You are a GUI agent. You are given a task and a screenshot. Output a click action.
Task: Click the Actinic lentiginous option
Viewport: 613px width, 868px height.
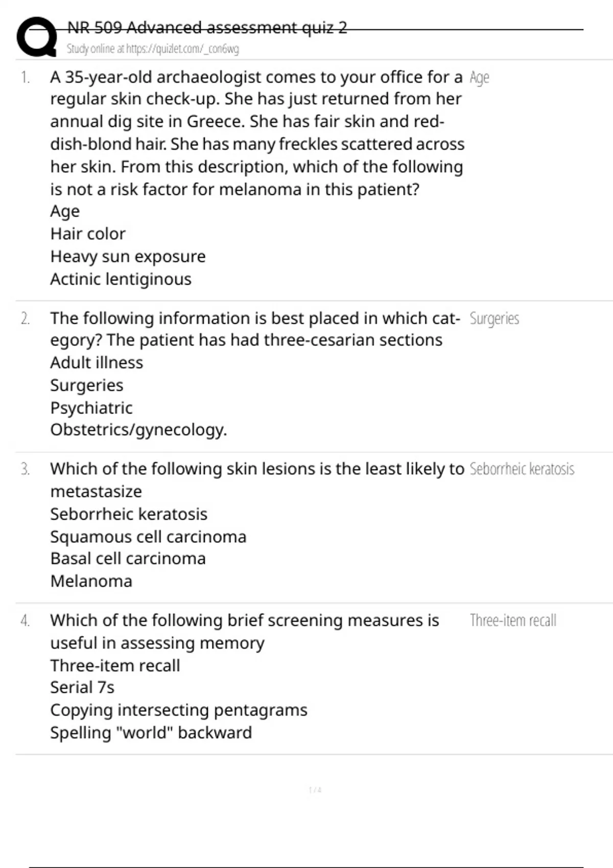pyautogui.click(x=121, y=279)
